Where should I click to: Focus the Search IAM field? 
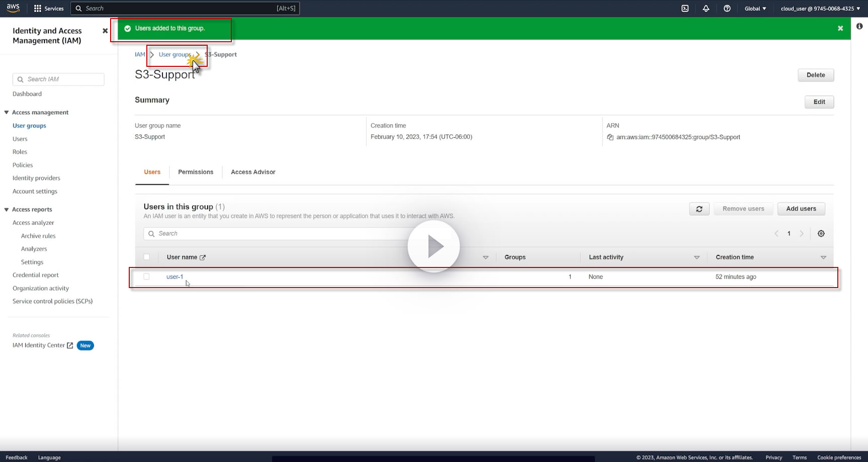tap(58, 79)
